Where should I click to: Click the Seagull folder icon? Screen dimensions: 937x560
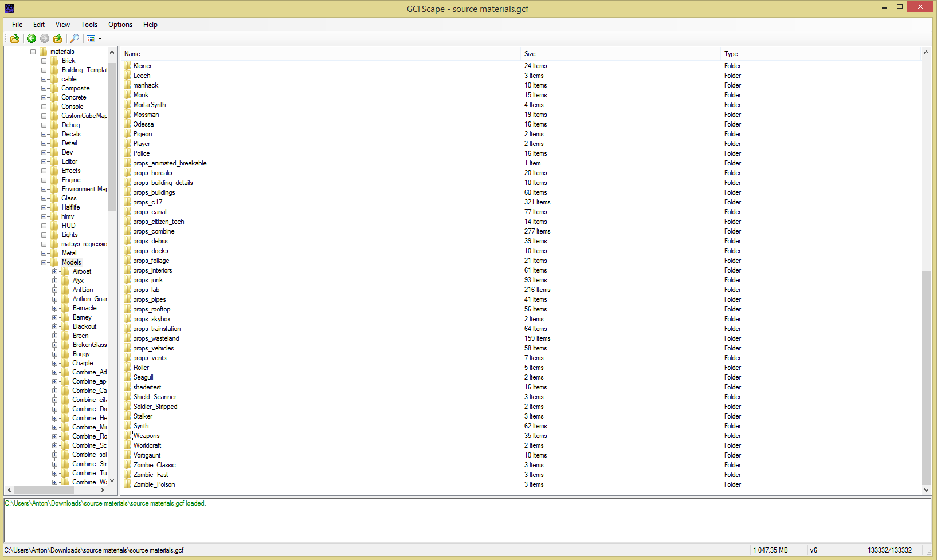pyautogui.click(x=128, y=377)
